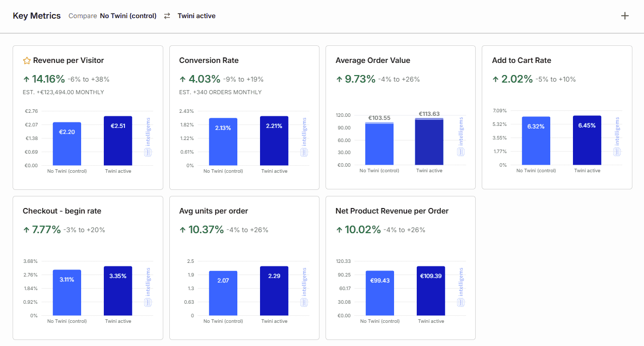Click the 10.37% lift value
The height and width of the screenshot is (346, 644).
(206, 230)
